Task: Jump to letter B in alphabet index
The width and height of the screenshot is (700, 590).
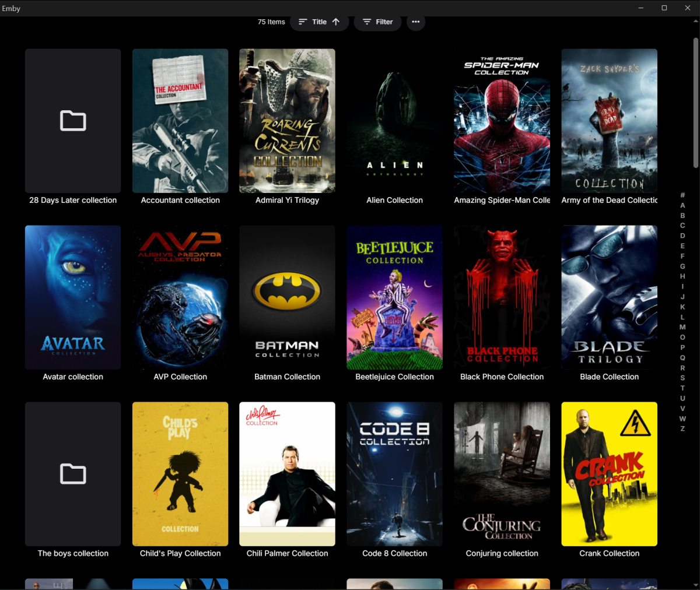Action: (x=682, y=216)
